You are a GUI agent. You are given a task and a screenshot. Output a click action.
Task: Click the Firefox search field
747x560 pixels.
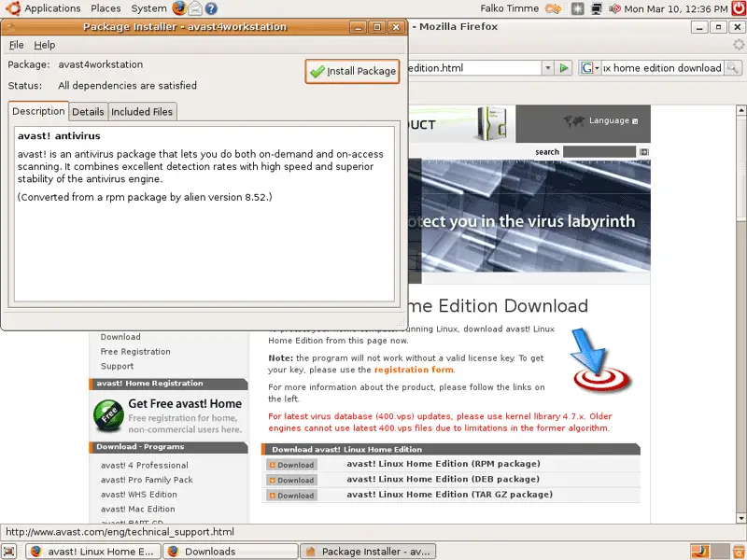pyautogui.click(x=662, y=68)
